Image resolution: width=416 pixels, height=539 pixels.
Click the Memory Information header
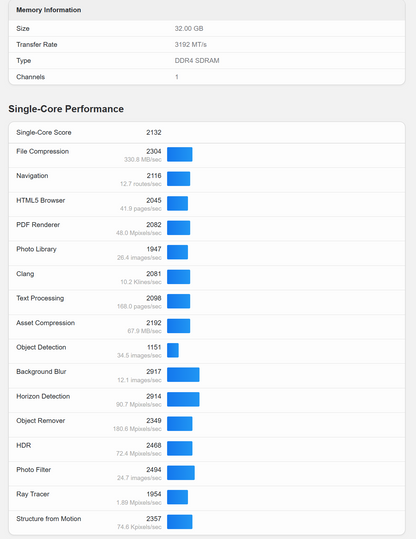point(48,10)
